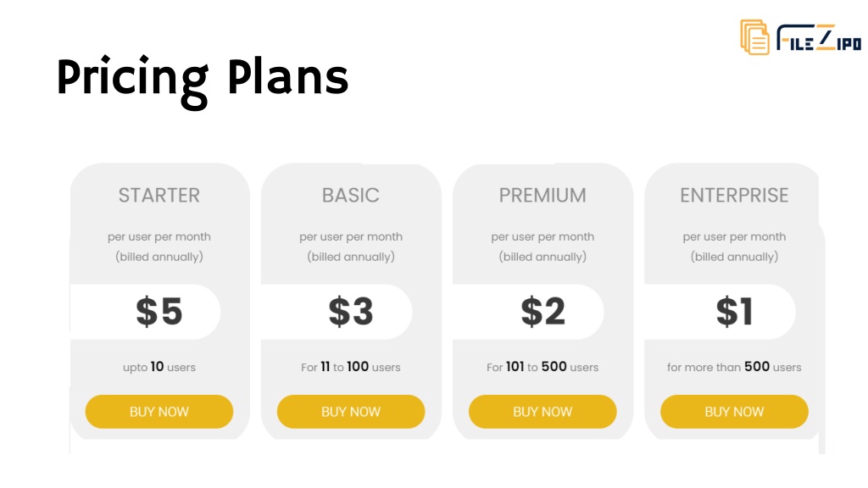
Task: Click BUY NOW under the Premium plan
Action: 542,412
